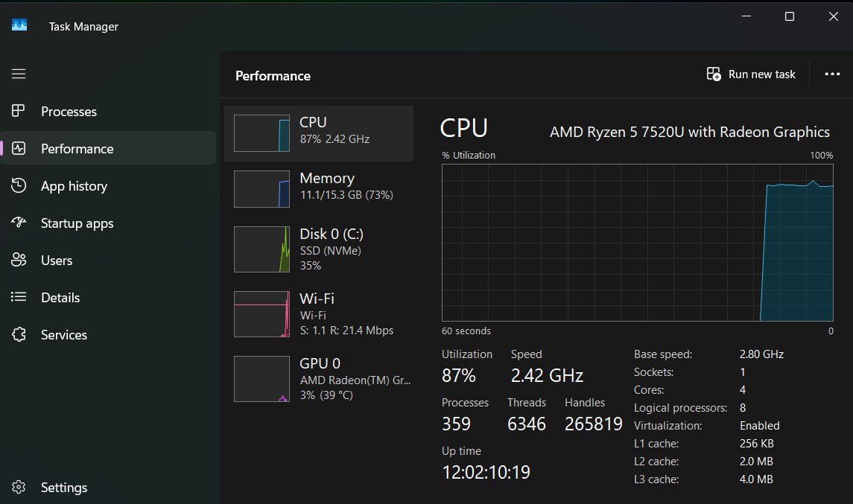The height and width of the screenshot is (504, 853).
Task: Select the Wi-Fi graph thumbnail
Action: click(x=261, y=314)
